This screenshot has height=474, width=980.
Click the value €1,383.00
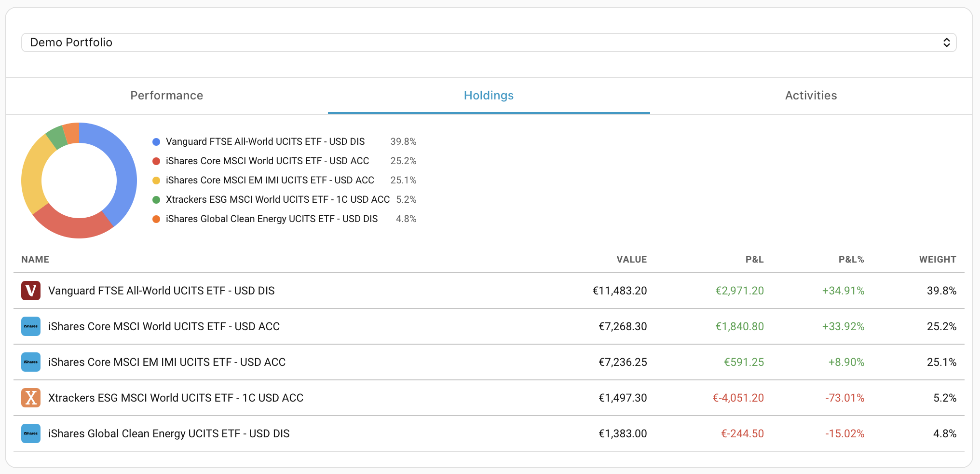pyautogui.click(x=623, y=433)
